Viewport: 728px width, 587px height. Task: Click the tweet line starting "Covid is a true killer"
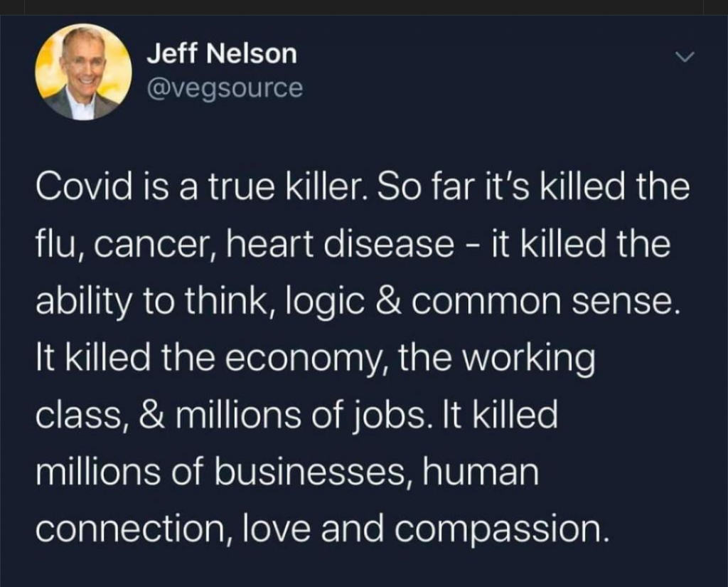point(363,187)
